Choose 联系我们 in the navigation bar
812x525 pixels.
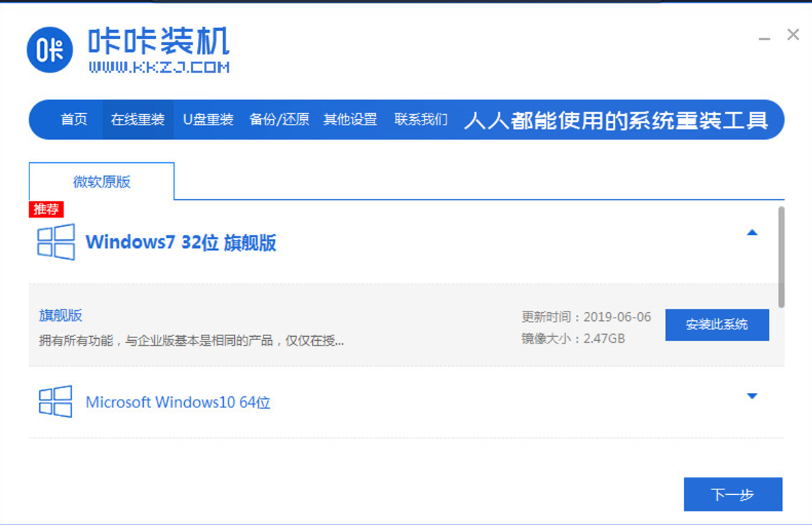pos(421,120)
